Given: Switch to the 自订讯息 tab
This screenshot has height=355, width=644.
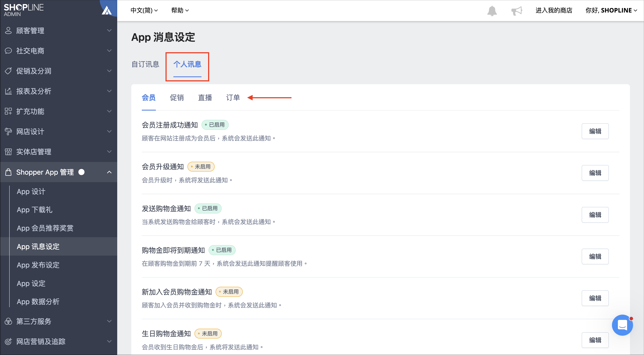Looking at the screenshot, I should (x=145, y=64).
